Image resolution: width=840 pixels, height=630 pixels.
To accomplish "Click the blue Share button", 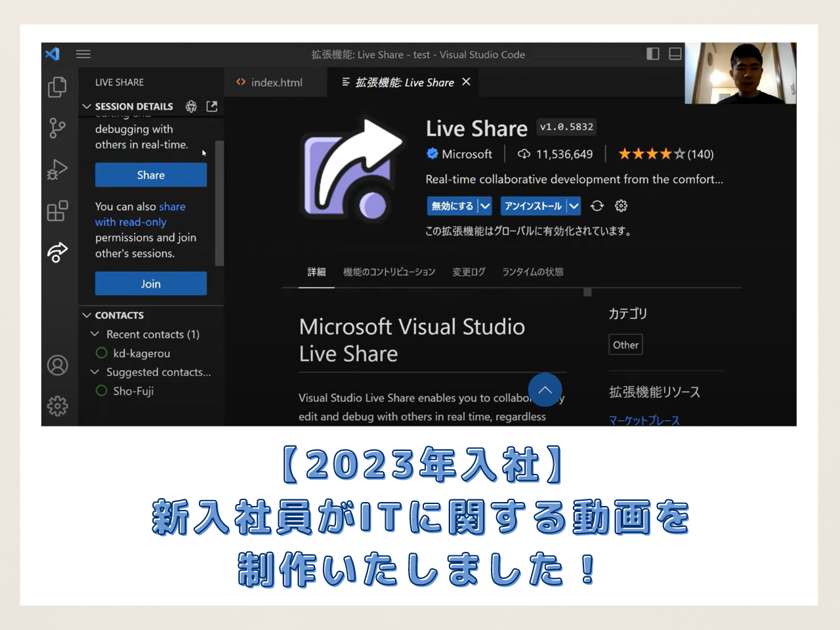I will coord(151,175).
